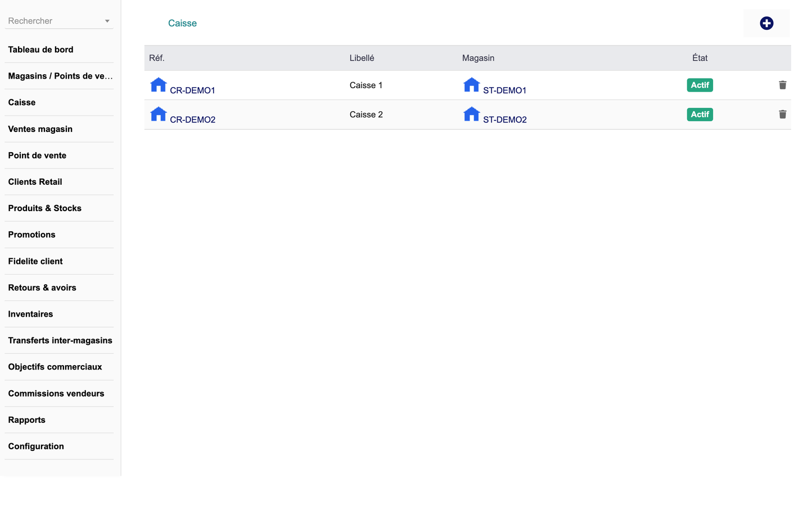Go to Objectifs commerciaux

click(x=55, y=367)
